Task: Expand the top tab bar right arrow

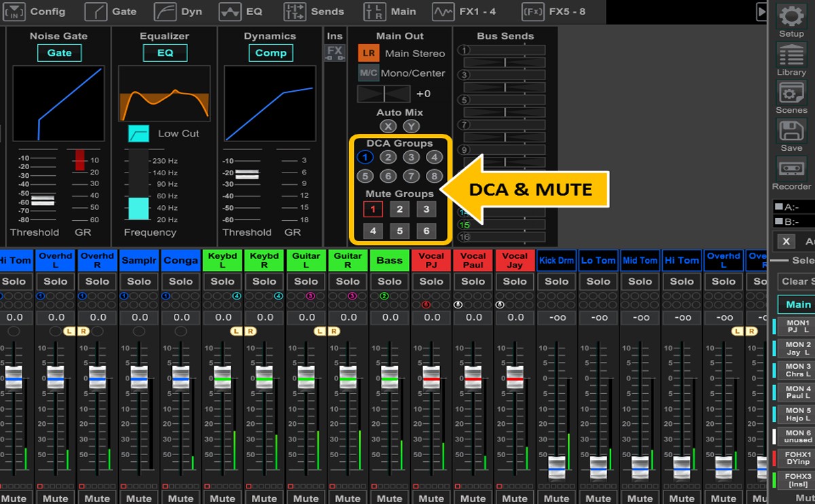Action: (x=761, y=12)
